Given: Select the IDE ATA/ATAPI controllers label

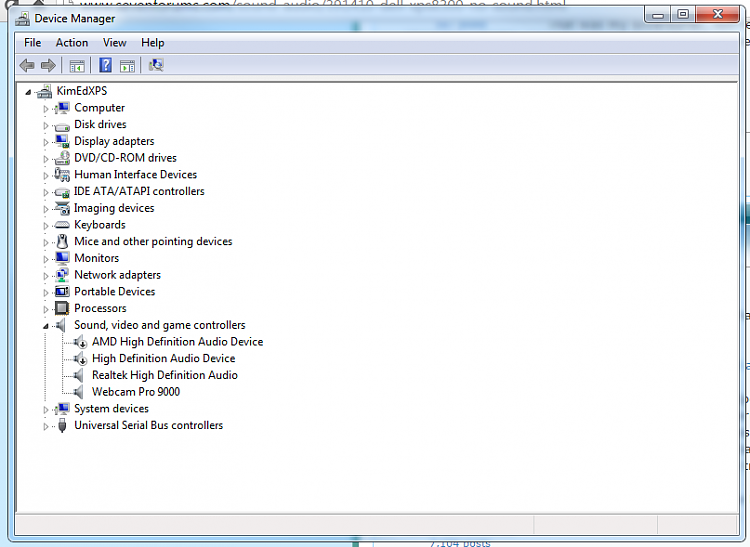Looking at the screenshot, I should (139, 191).
